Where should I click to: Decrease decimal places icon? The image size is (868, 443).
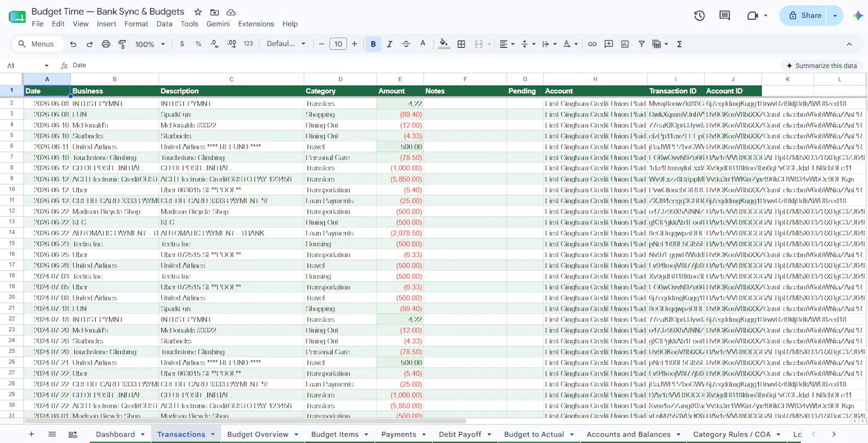click(215, 44)
